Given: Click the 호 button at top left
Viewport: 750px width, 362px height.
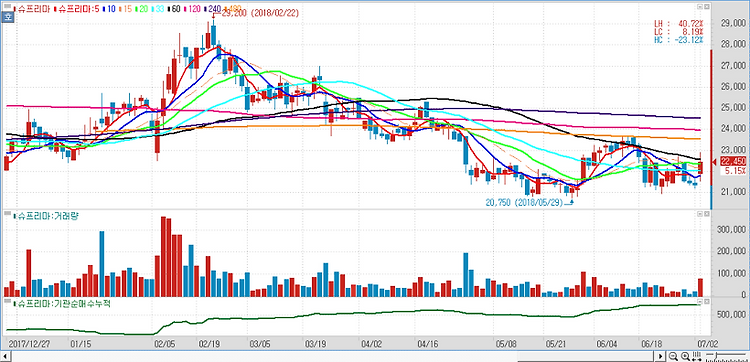Looking at the screenshot, I should [8, 17].
